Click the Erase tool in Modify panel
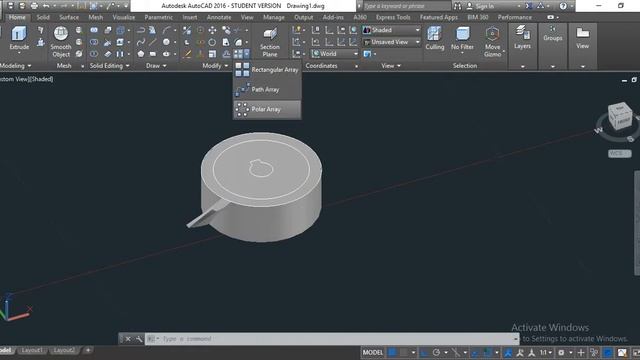Viewport: 640px width, 360px height. tap(187, 54)
